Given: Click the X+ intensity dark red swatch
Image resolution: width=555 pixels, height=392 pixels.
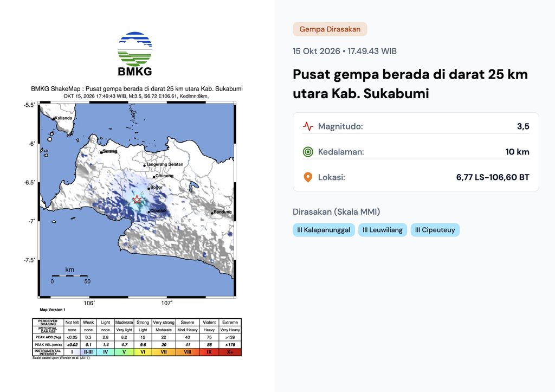Looking at the screenshot, I should pyautogui.click(x=230, y=352).
